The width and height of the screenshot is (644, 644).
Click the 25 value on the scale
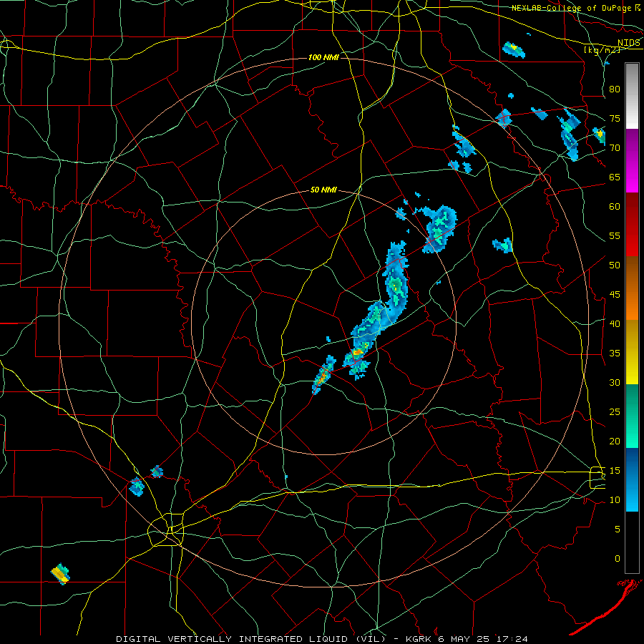615,412
